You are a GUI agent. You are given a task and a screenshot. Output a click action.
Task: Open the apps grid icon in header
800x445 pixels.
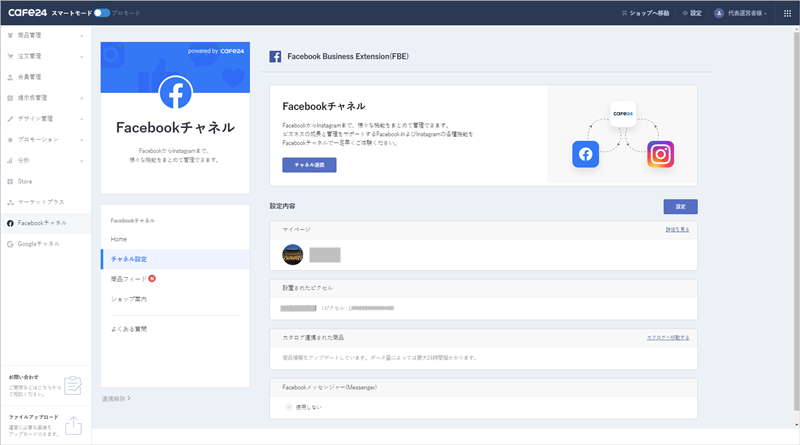pos(787,13)
